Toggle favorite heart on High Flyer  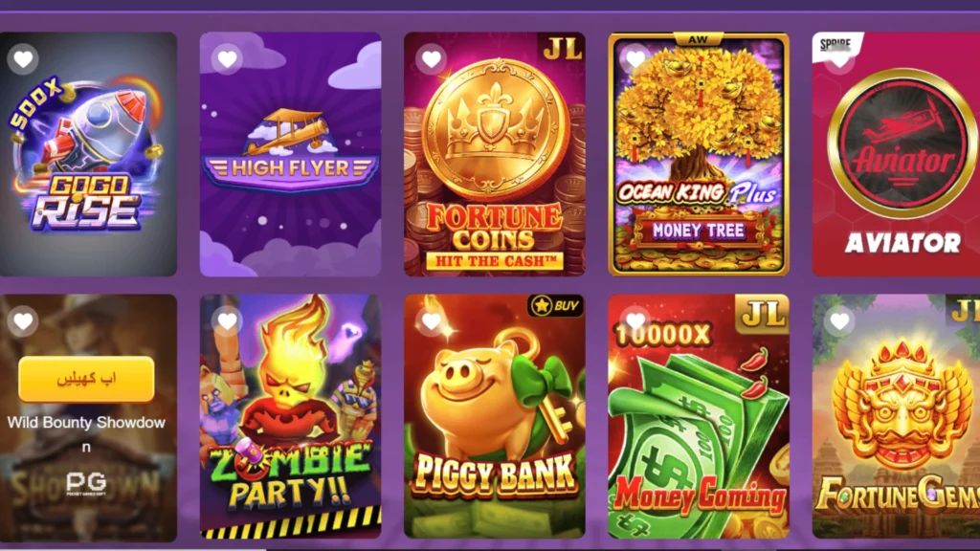(x=227, y=59)
